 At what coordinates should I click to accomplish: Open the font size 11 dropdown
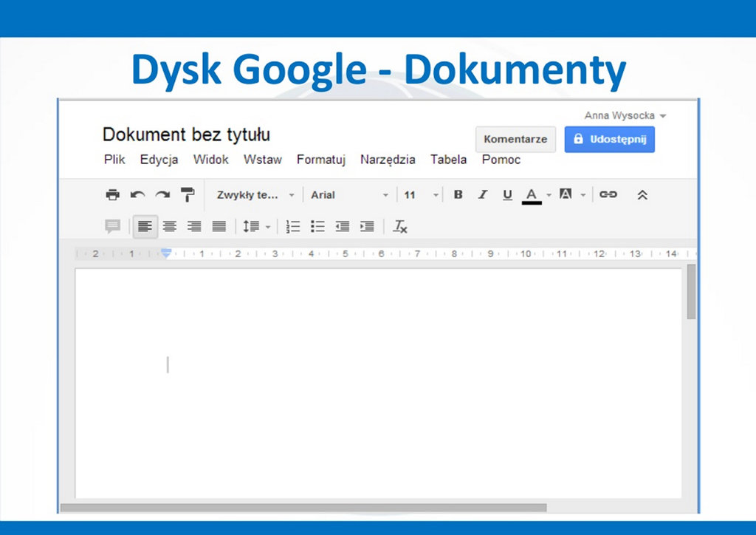coord(421,195)
